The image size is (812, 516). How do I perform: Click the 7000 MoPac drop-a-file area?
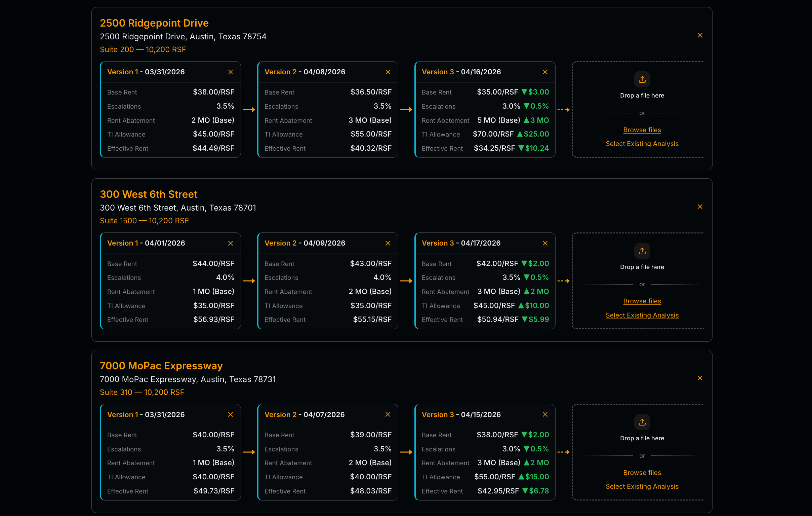pos(642,438)
